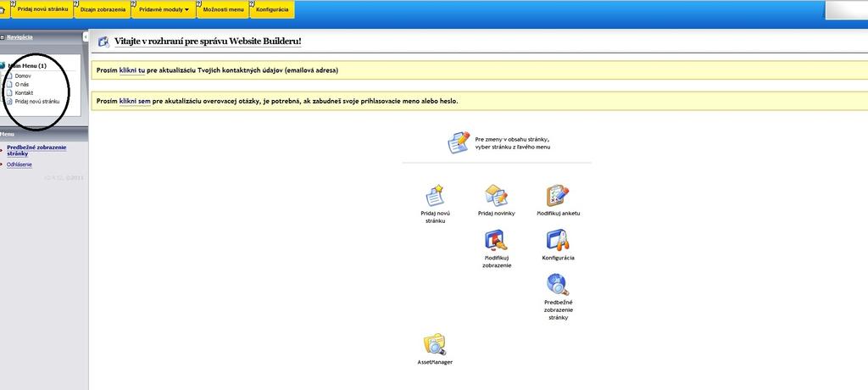Click the Navigácia panel's square toggle icon
The width and height of the screenshot is (868, 390).
point(3,37)
